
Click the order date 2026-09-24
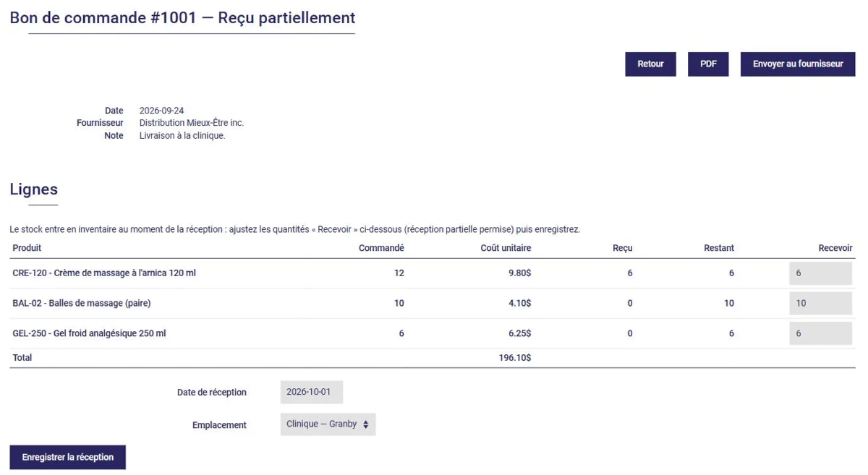pyautogui.click(x=161, y=111)
